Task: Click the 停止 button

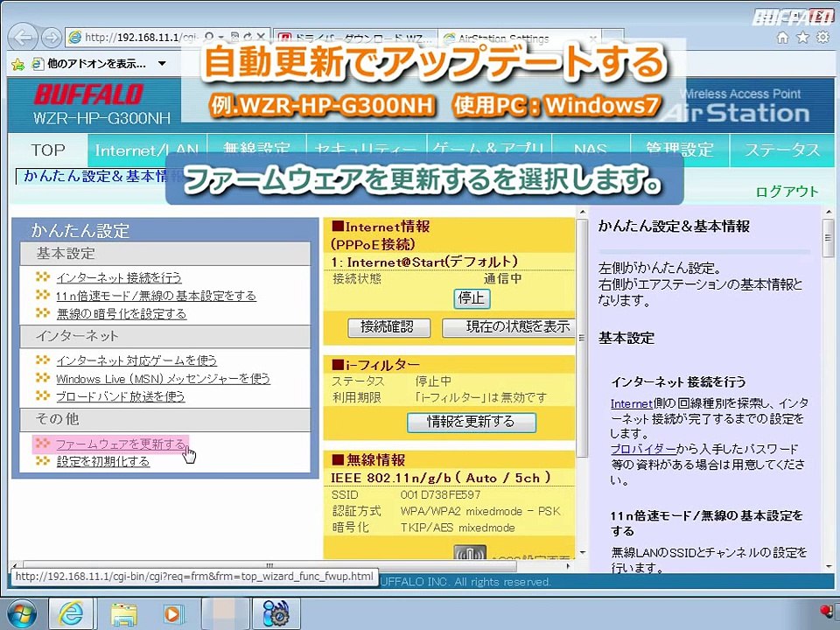Action: tap(472, 297)
